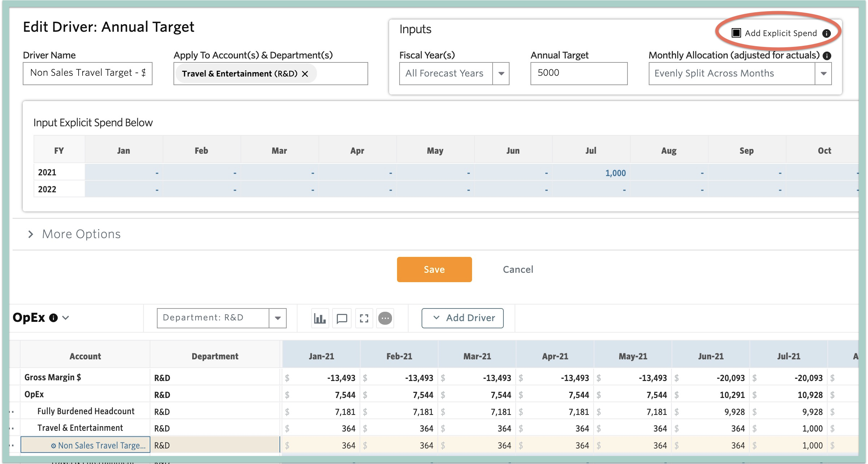Open the comments icon

pyautogui.click(x=342, y=318)
